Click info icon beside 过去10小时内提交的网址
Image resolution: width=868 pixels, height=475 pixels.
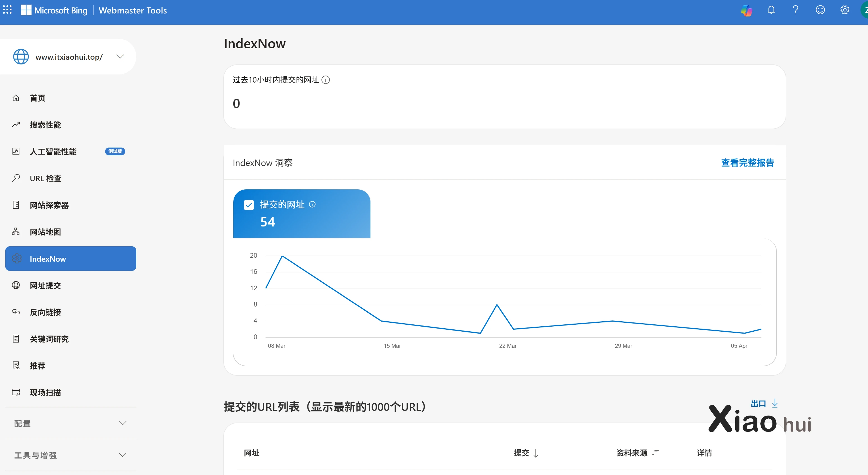click(326, 80)
